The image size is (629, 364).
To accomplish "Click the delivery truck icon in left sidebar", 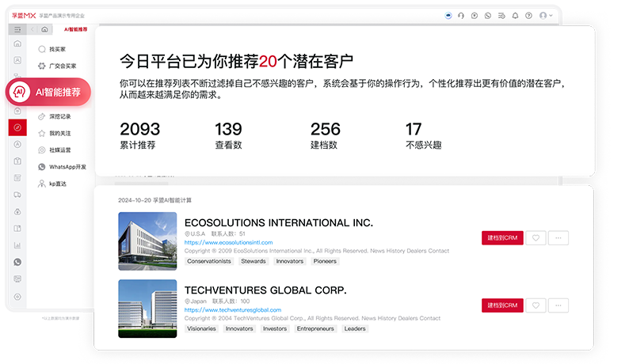I will coord(17,195).
